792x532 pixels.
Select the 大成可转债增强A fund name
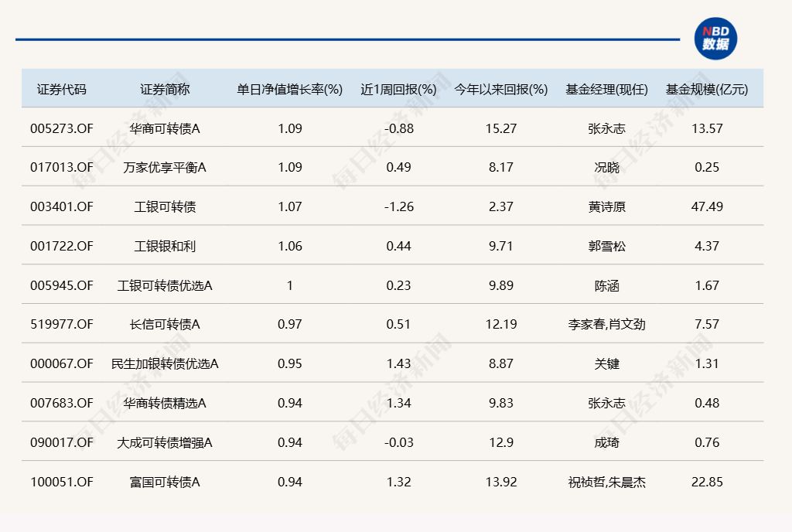coord(165,442)
